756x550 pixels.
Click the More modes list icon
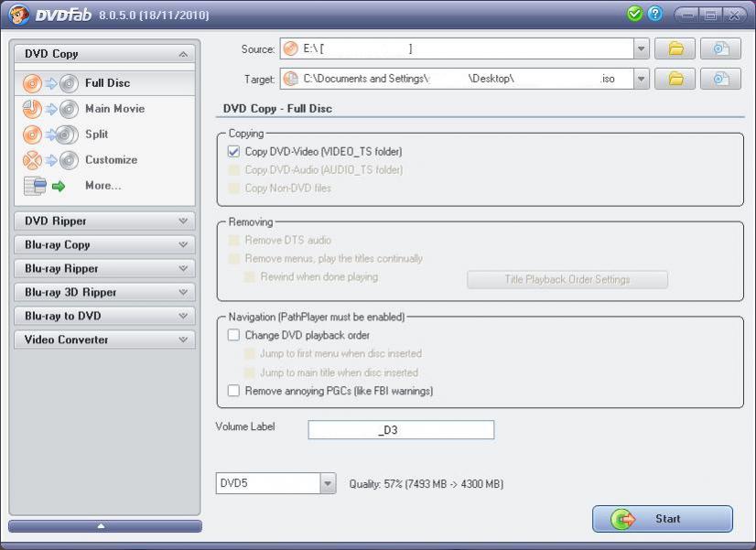pyautogui.click(x=35, y=186)
